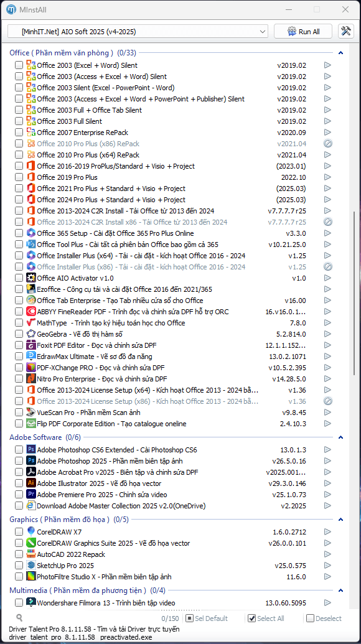Enable the Office Tool Plus checkbox
This screenshot has width=361, height=644.
click(19, 245)
